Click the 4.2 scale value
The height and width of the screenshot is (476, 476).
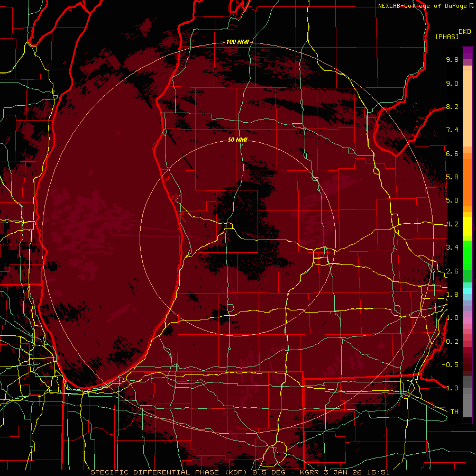point(452,224)
